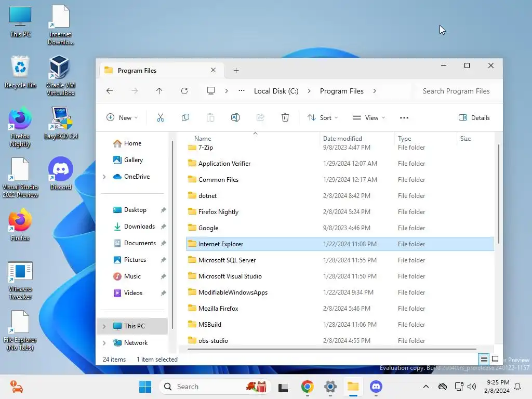This screenshot has height=399, width=532.
Task: Open the New dropdown menu
Action: click(122, 118)
